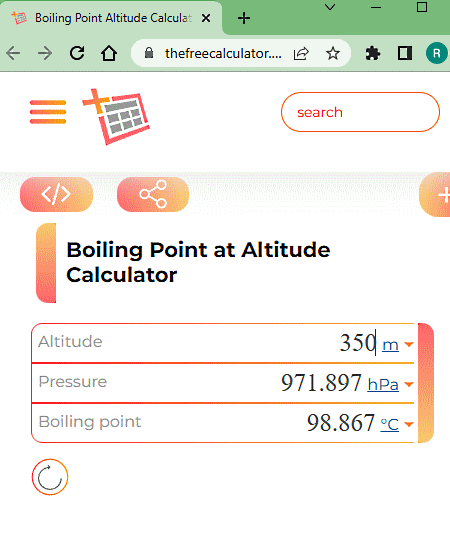450x558 pixels.
Task: Open the hamburger menu
Action: [48, 112]
